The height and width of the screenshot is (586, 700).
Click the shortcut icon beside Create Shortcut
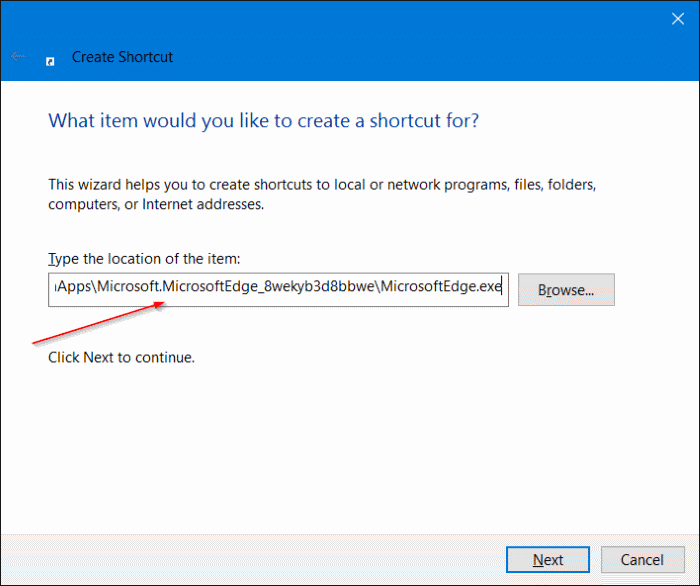coord(50,61)
